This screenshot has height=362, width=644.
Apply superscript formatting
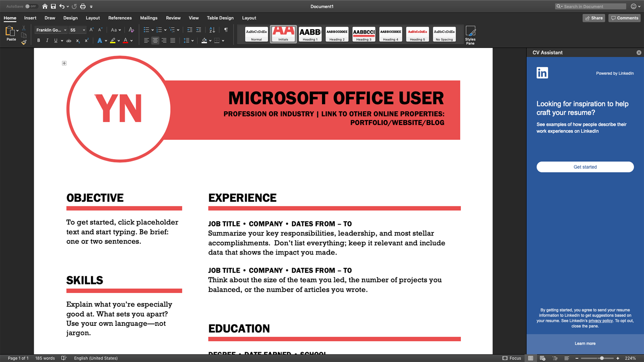tap(87, 41)
